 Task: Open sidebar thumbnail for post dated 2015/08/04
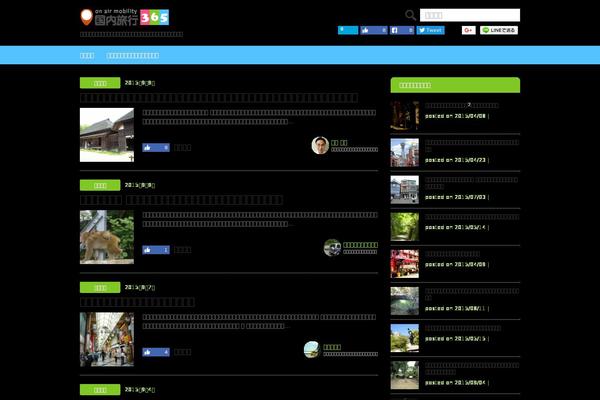pos(404,376)
